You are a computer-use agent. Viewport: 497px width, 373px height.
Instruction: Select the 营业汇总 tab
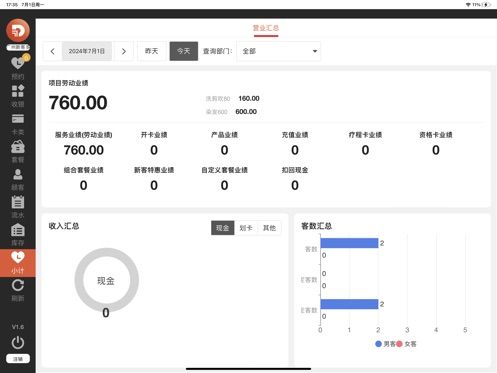pos(266,28)
